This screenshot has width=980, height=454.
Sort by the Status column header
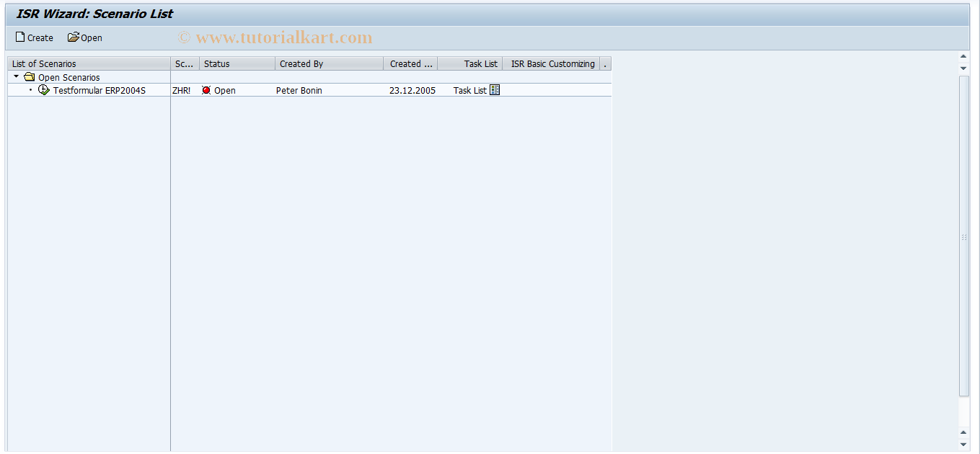coord(237,63)
